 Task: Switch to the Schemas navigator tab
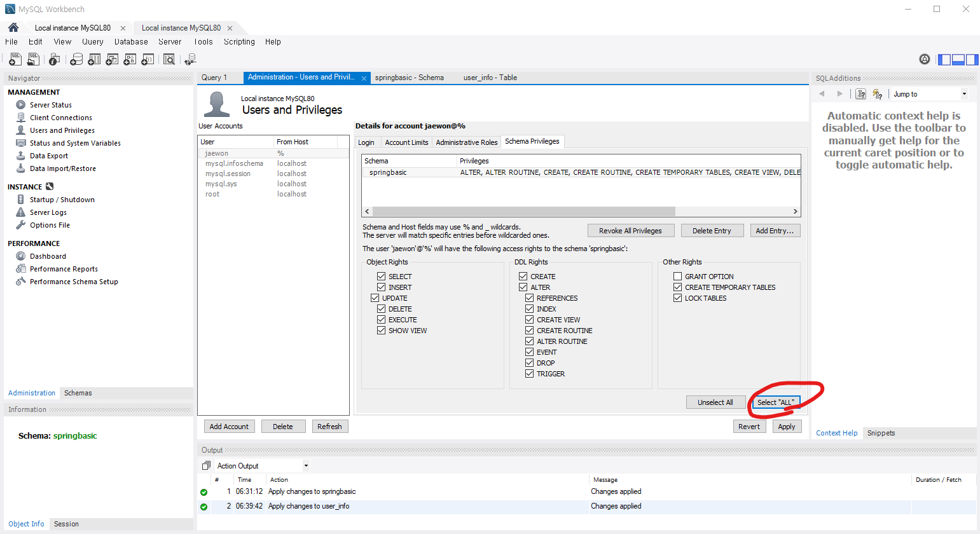pyautogui.click(x=78, y=393)
